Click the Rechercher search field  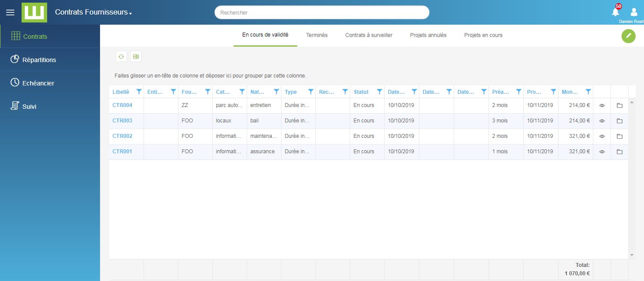pyautogui.click(x=322, y=13)
